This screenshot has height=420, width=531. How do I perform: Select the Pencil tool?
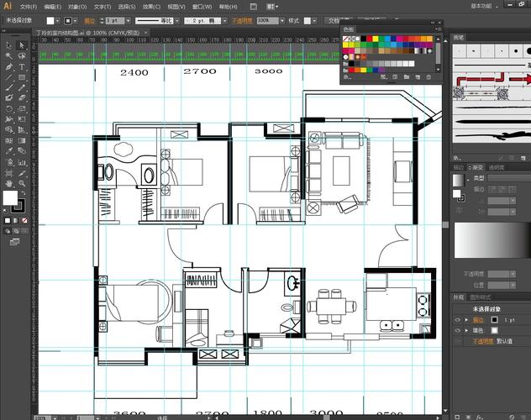[x=22, y=87]
